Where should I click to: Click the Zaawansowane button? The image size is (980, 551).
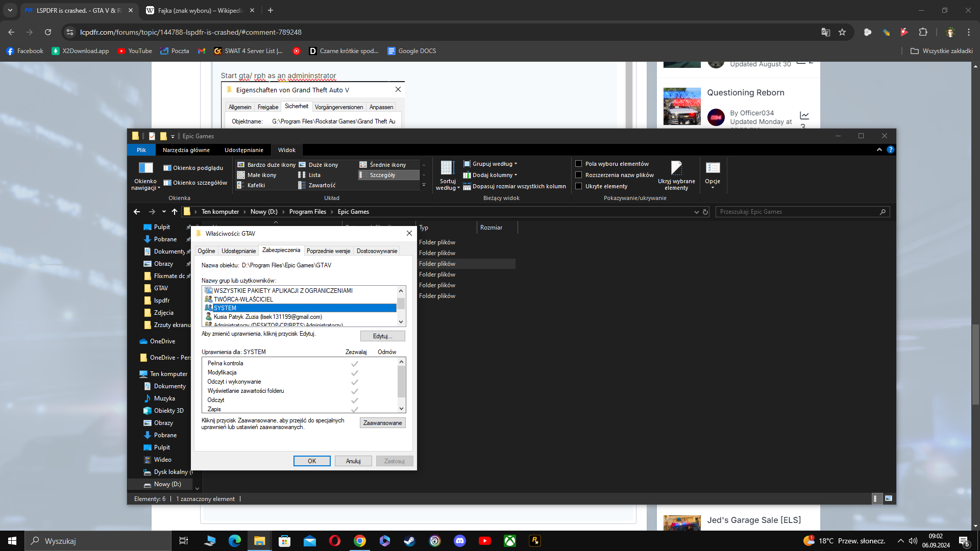(x=382, y=423)
